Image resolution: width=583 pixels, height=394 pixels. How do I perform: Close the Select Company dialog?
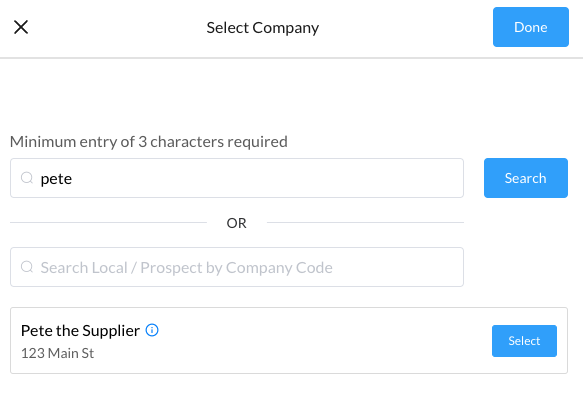[x=21, y=27]
